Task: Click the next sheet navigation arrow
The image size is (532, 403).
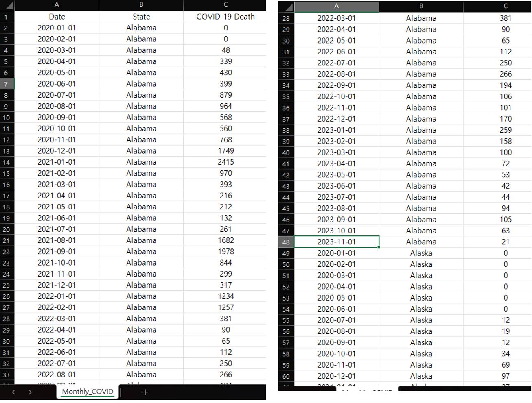Action: [30, 392]
